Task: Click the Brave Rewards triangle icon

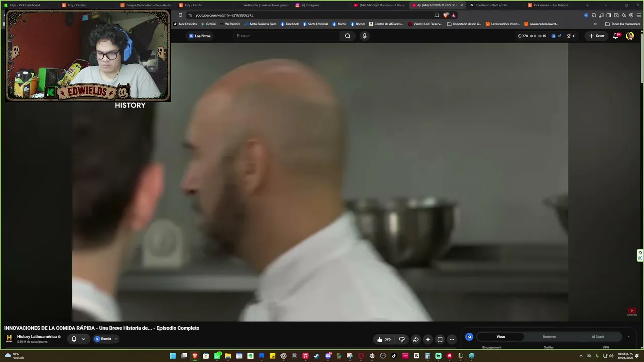Action: pos(453,15)
